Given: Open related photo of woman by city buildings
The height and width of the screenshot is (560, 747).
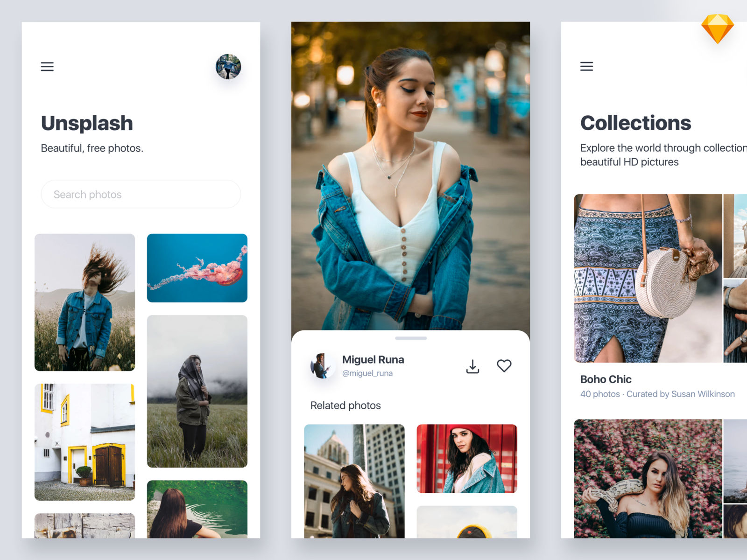Looking at the screenshot, I should coord(354,481).
